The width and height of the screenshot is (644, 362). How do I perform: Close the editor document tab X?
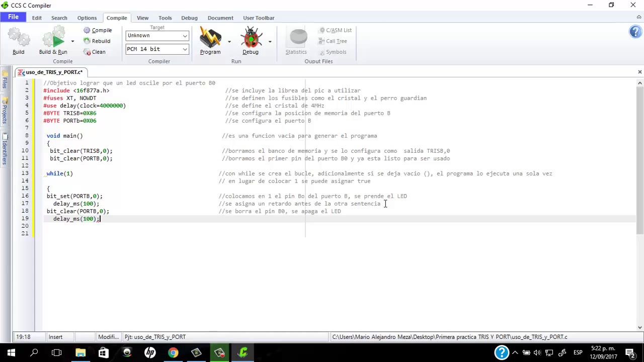(639, 72)
